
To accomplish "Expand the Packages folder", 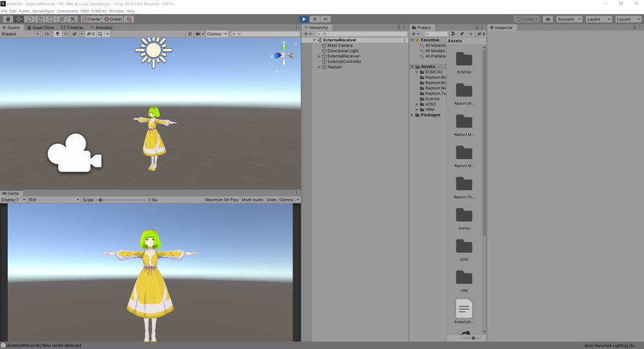I will 412,115.
